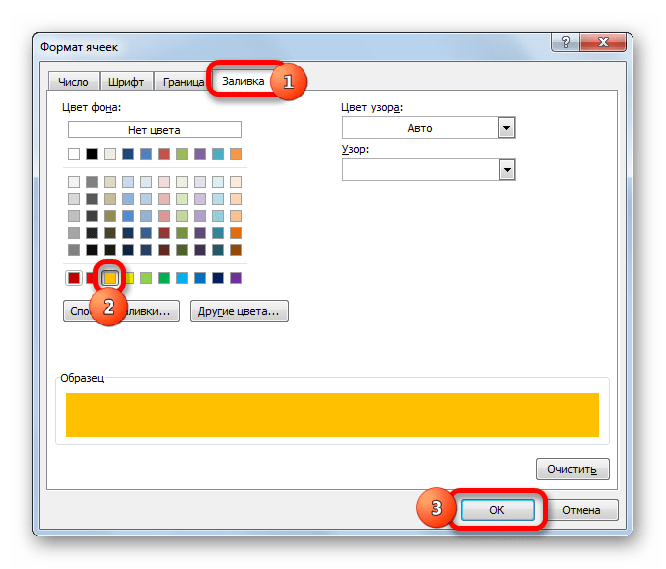The image size is (666, 569).
Task: Pick the white swatch in top theme row
Action: 73,154
